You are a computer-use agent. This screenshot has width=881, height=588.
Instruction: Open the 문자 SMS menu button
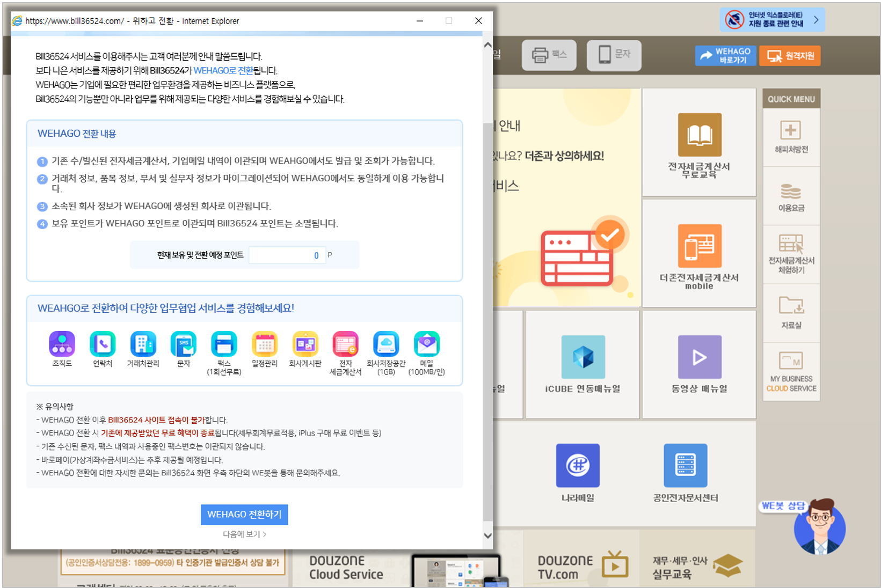pos(614,55)
